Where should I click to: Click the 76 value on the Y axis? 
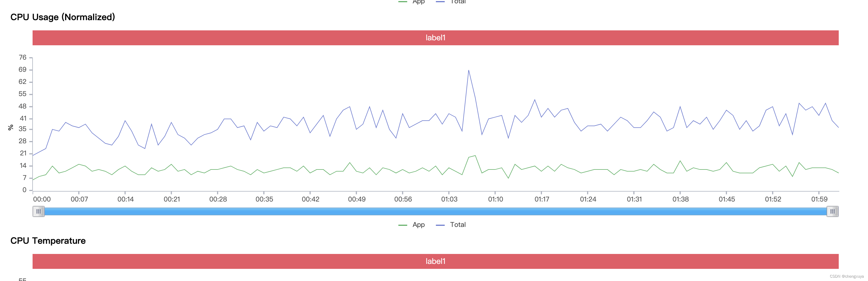coord(23,58)
